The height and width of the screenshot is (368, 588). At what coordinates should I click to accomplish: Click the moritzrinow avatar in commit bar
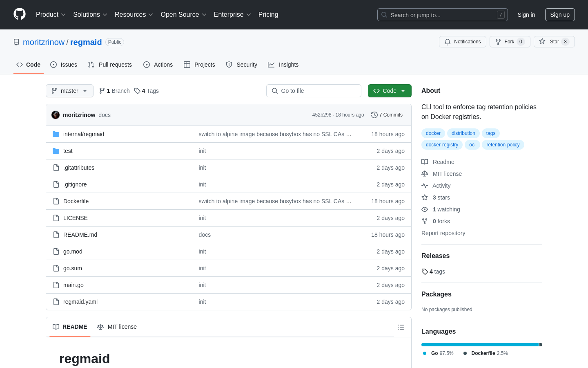[x=56, y=115]
